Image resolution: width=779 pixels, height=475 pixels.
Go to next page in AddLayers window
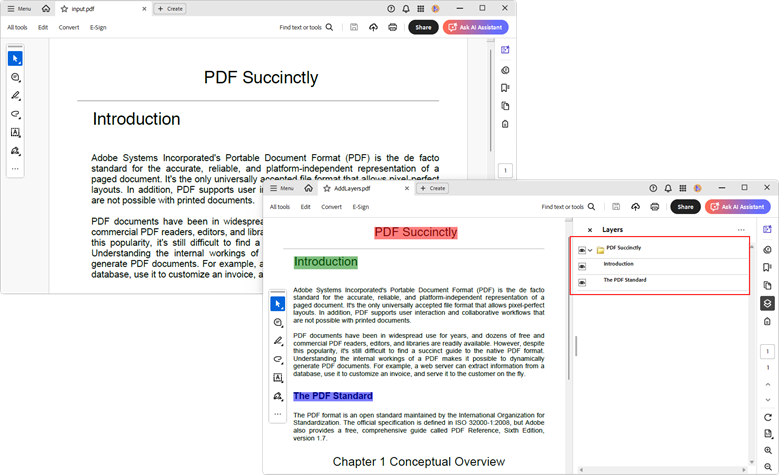pos(768,400)
